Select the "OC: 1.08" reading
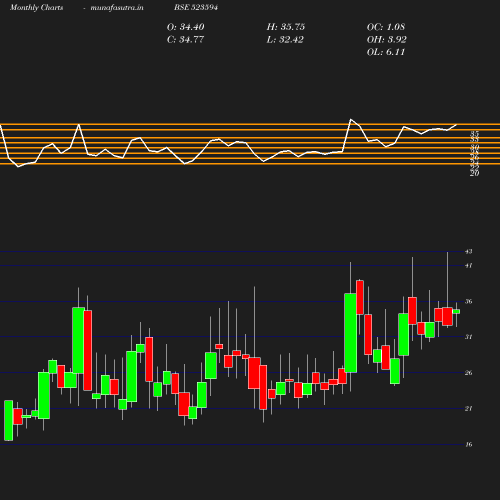500x500 pixels. tap(386, 27)
